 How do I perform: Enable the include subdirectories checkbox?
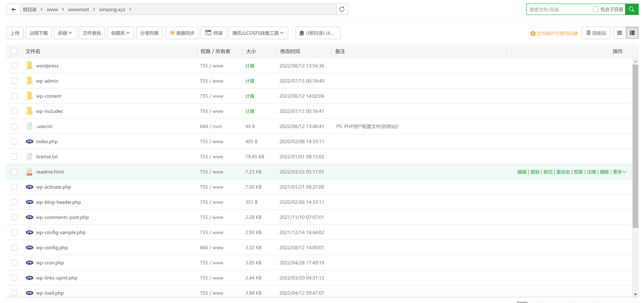[x=596, y=9]
